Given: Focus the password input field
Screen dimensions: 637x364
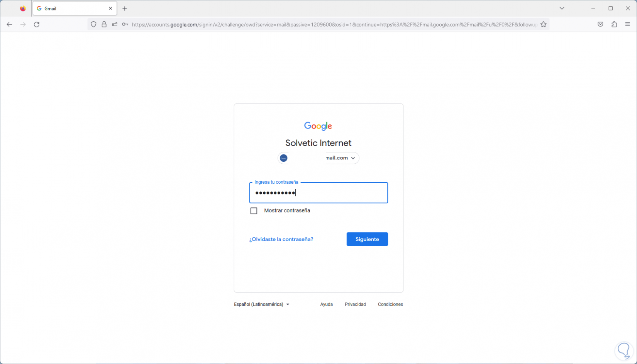Looking at the screenshot, I should 318,193.
